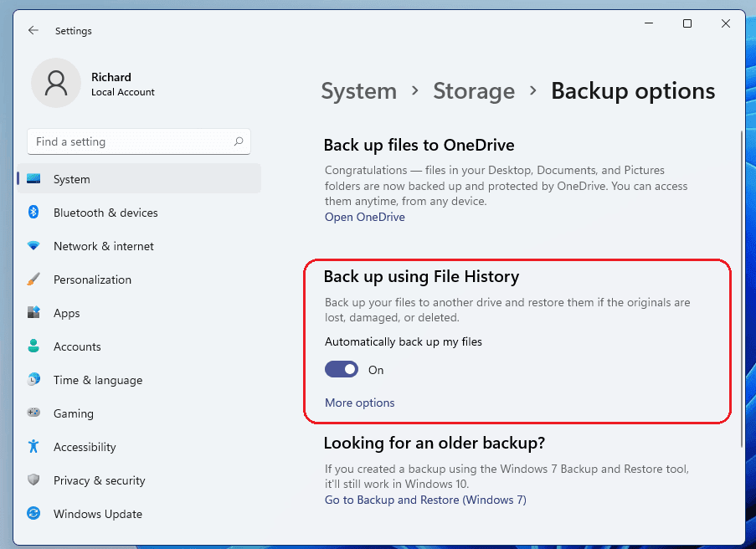Open System from the breadcrumb trail

coord(358,91)
